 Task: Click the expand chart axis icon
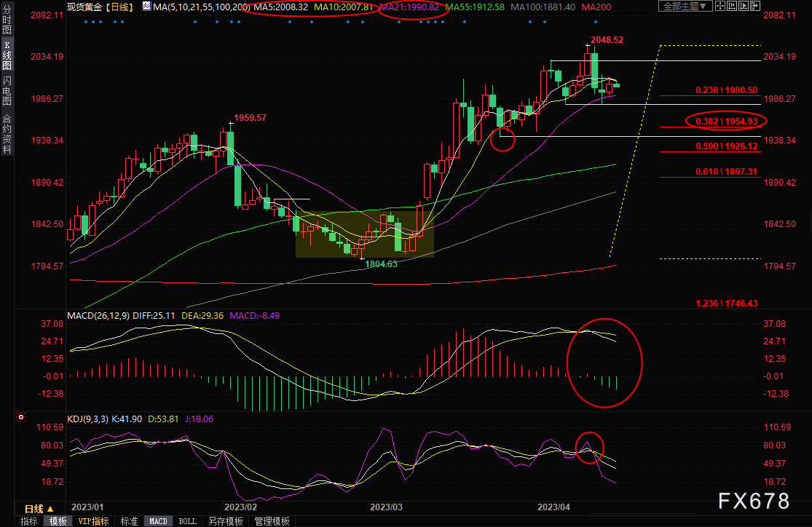(x=744, y=7)
